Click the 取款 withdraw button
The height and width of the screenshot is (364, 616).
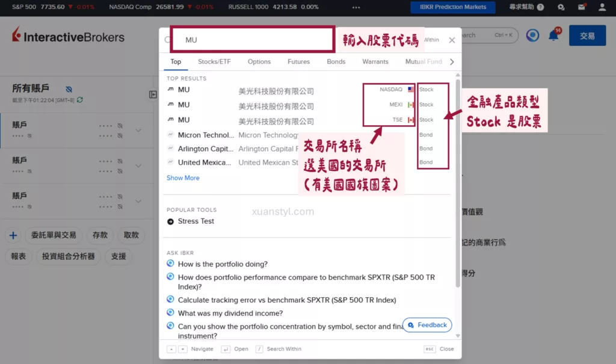(x=131, y=235)
